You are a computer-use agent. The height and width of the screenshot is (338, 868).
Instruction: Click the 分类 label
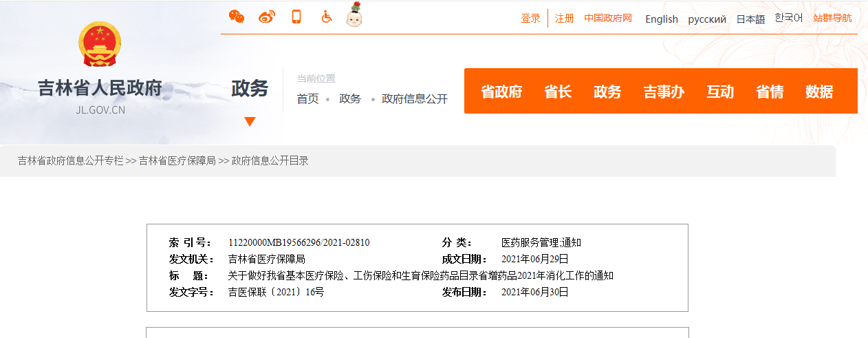coord(457,243)
